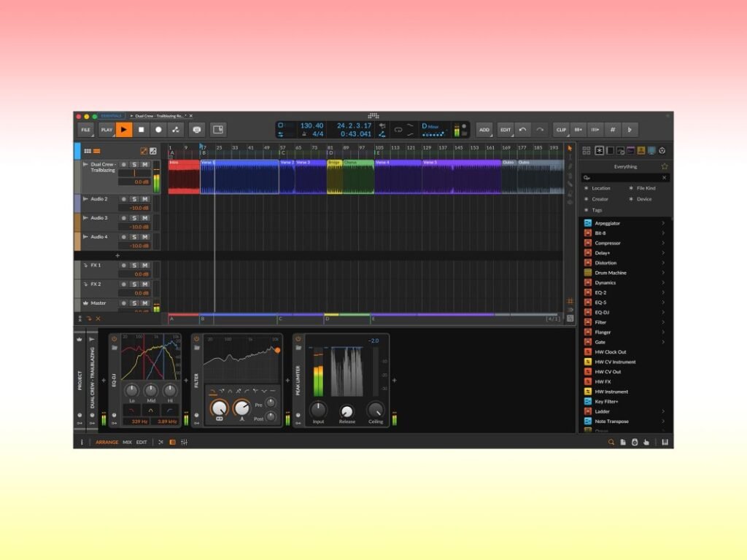Image resolution: width=747 pixels, height=560 pixels.
Task: Solo the Audio 4 track
Action: pos(134,237)
